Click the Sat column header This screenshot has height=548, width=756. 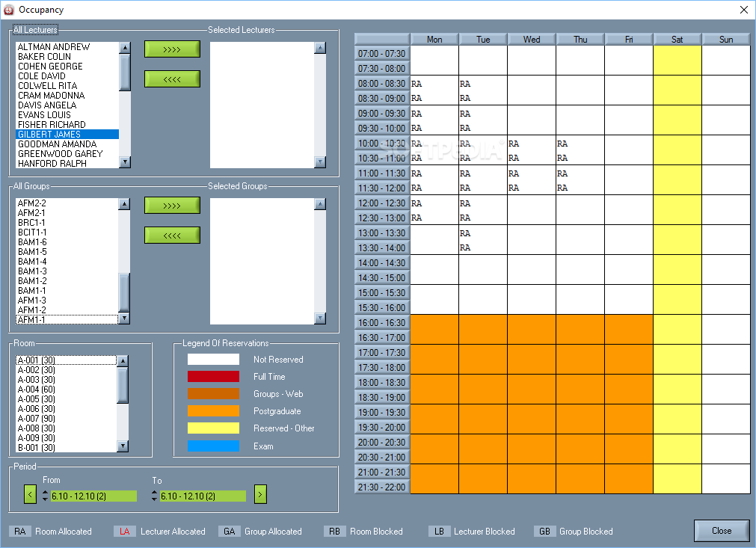677,40
